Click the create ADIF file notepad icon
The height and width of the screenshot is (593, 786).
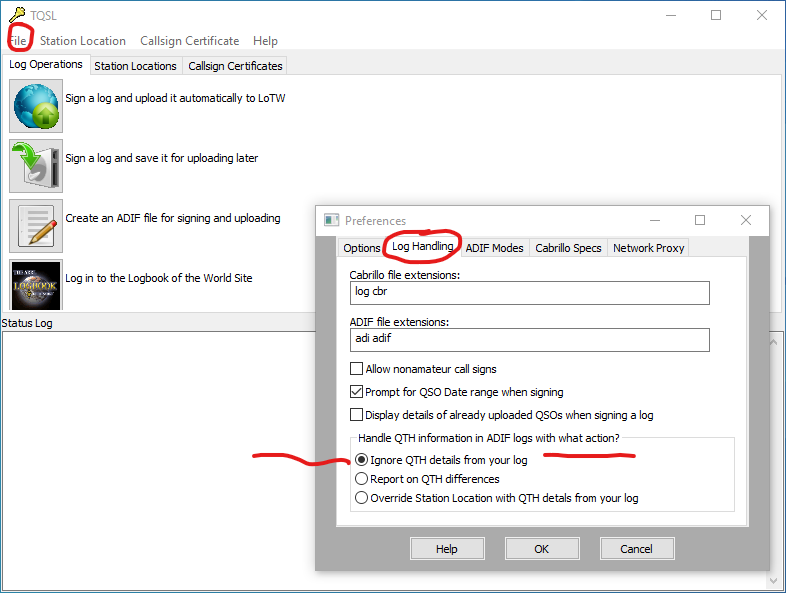click(x=36, y=226)
